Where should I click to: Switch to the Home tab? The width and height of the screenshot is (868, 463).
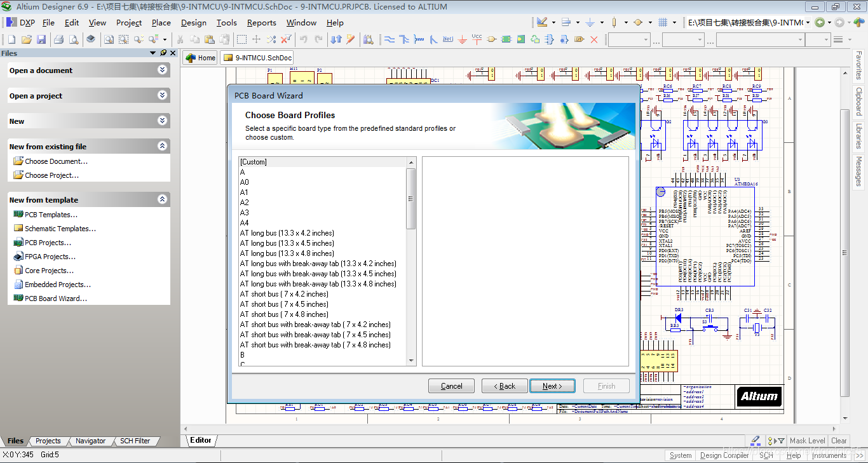(200, 58)
